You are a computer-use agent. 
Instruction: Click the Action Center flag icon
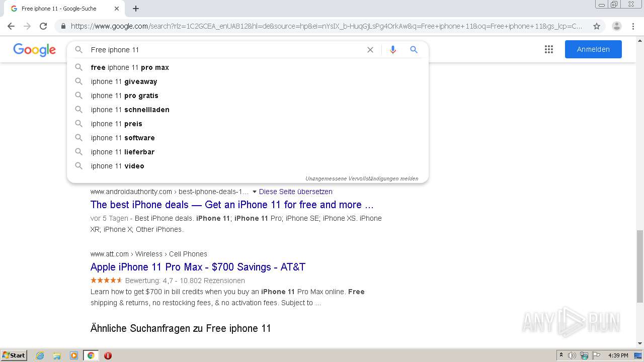coord(596,355)
